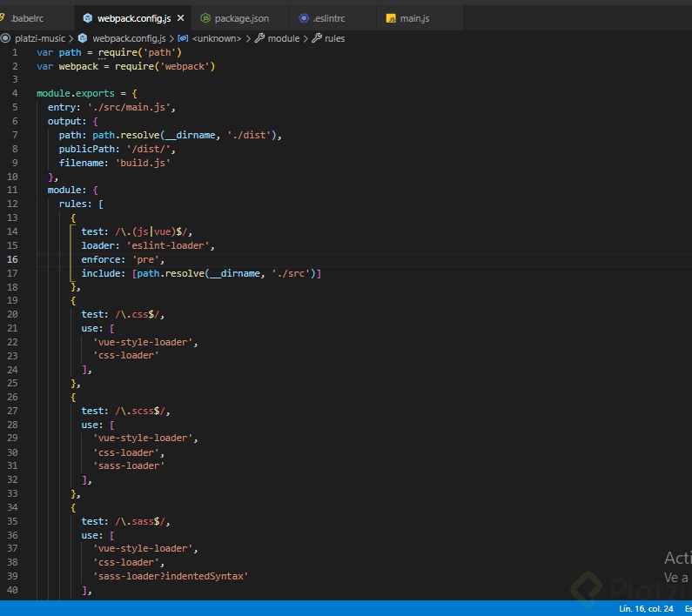
Task: Click line number 11 in the gutter
Action: (14, 190)
